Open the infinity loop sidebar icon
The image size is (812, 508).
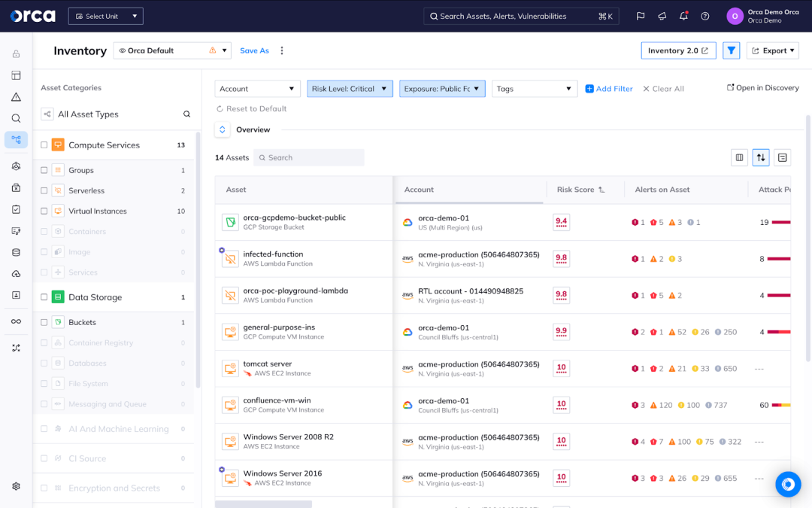[16, 321]
